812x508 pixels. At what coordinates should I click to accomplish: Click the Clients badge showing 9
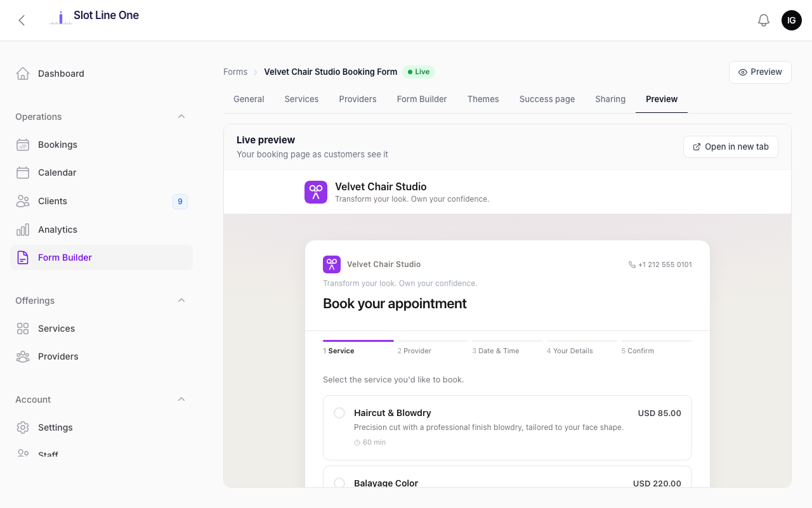180,202
